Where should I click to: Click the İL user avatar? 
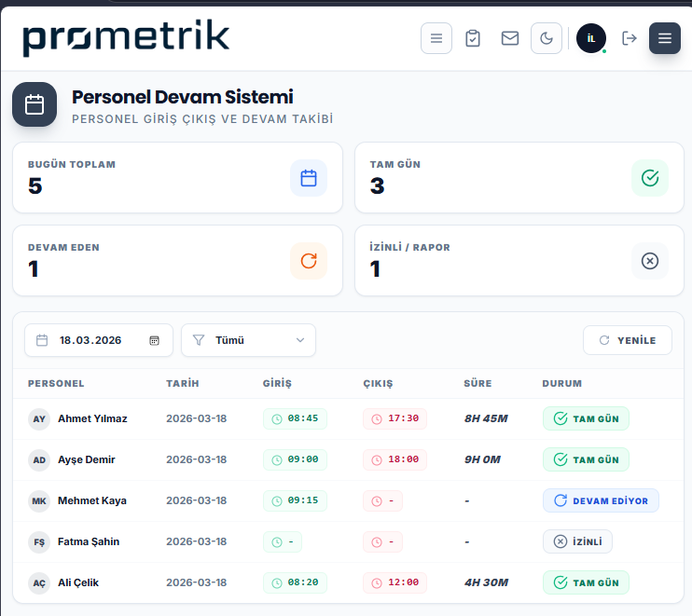[591, 38]
